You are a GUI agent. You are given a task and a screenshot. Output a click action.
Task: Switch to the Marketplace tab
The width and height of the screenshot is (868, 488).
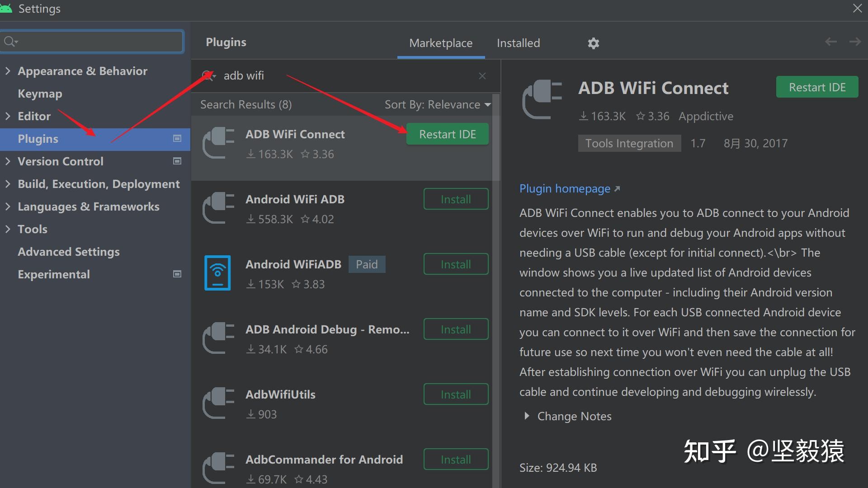pos(441,43)
